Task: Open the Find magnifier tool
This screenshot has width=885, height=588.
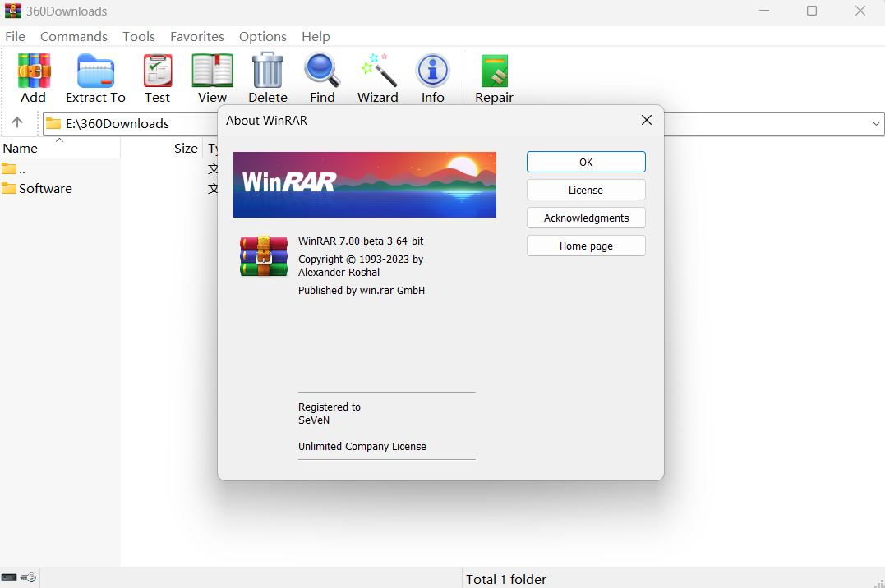Action: coord(322,71)
